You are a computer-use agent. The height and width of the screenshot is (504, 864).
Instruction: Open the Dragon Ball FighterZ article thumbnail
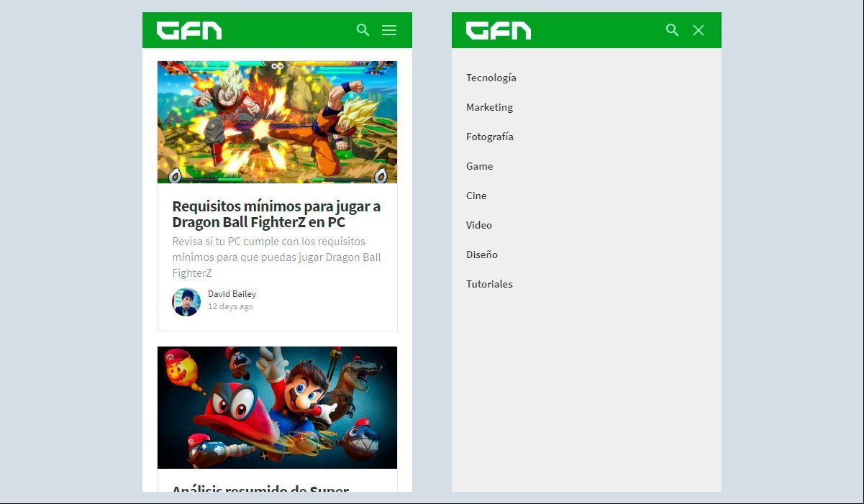(x=277, y=122)
